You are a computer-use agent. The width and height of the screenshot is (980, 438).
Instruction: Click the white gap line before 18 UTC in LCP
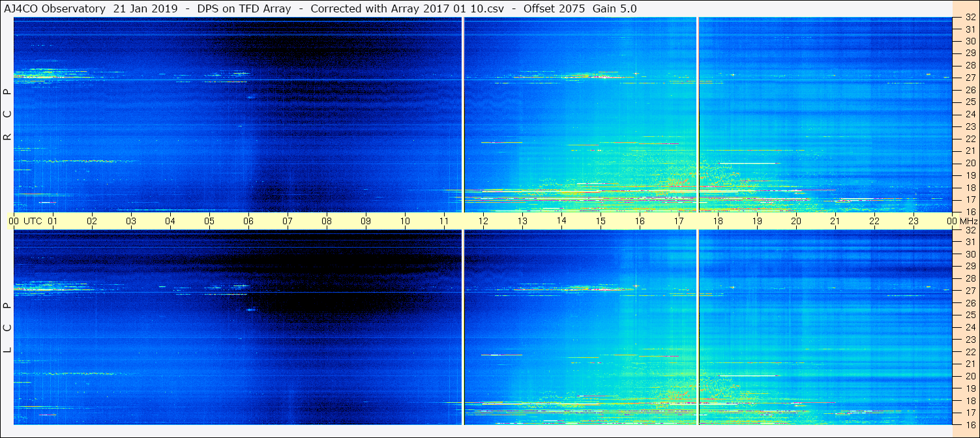coord(698,327)
